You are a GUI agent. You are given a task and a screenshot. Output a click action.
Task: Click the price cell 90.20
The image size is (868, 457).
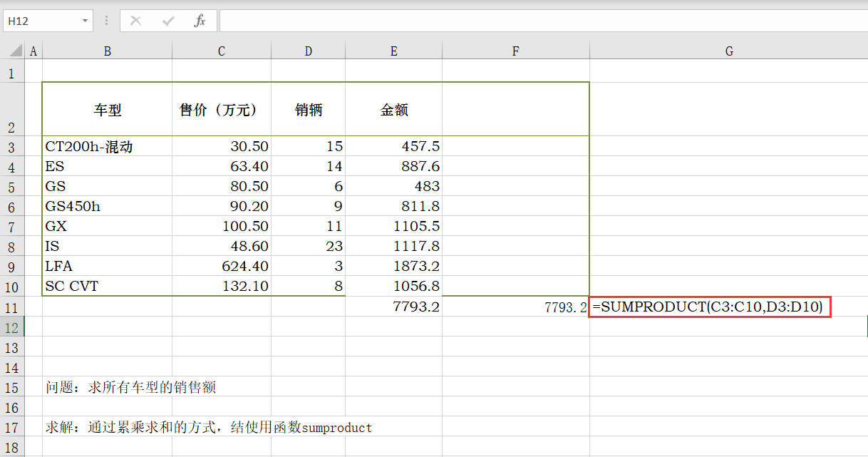[222, 206]
